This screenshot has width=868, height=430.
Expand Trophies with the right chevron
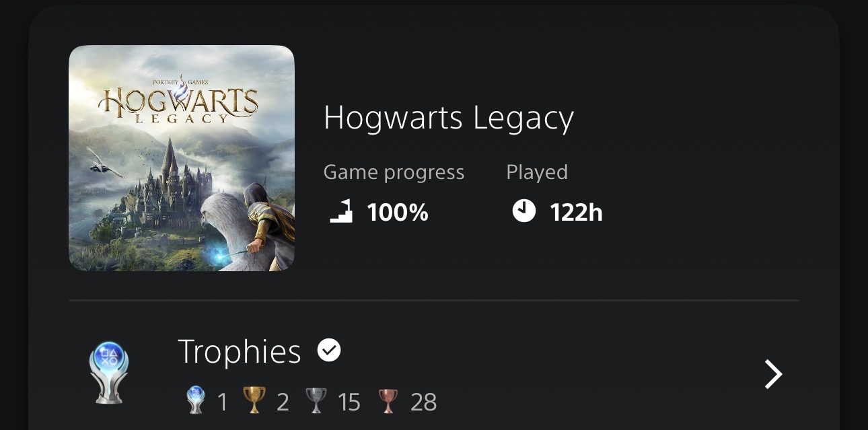point(773,374)
